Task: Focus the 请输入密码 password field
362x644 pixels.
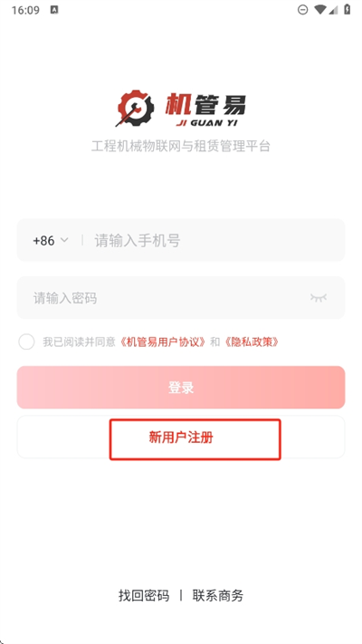Action: 181,298
